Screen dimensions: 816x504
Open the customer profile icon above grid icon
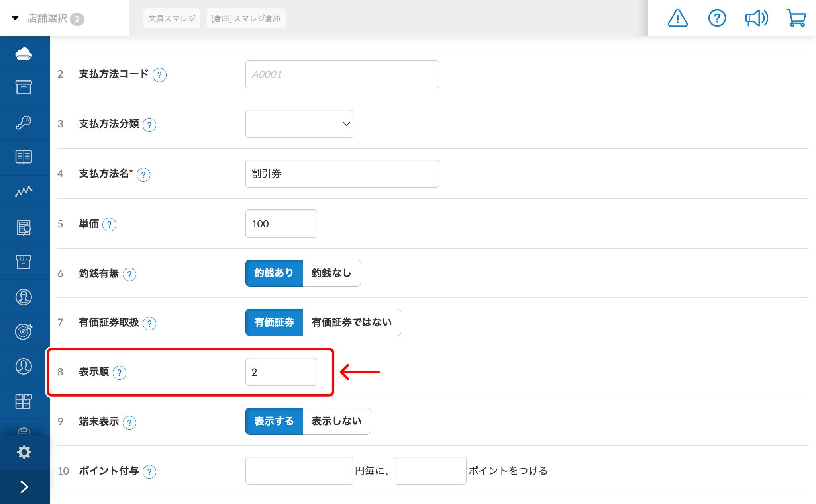[x=24, y=366]
